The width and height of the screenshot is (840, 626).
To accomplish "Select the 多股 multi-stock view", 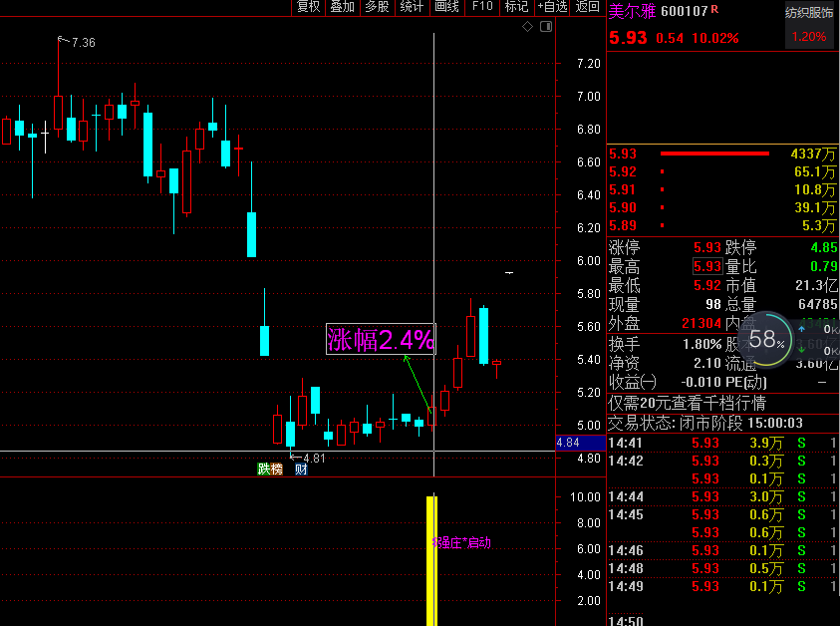I will click(377, 6).
